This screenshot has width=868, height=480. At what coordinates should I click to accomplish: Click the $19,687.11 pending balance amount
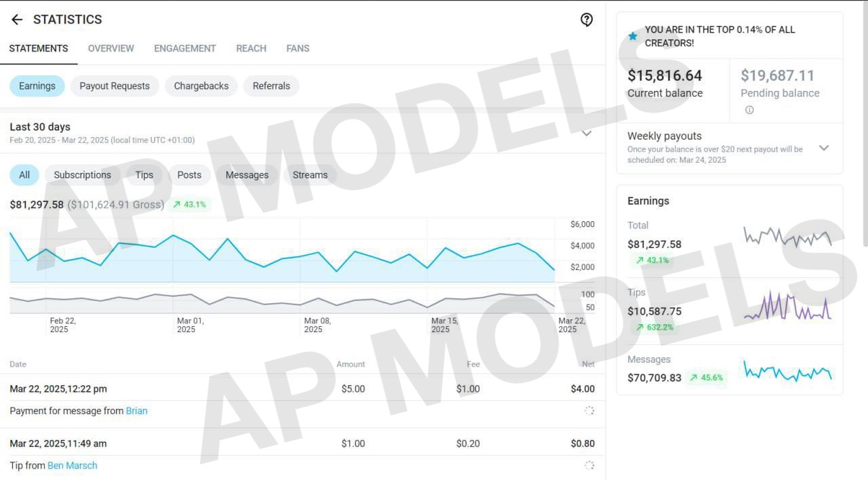777,76
